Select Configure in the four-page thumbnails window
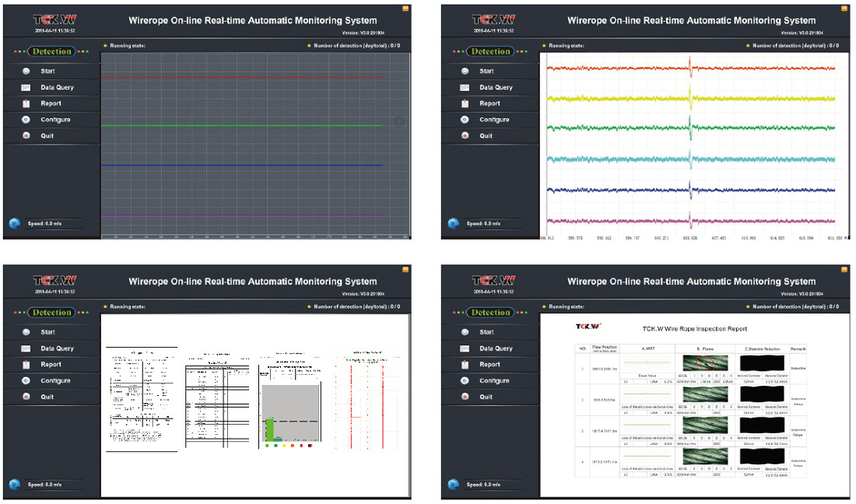Screen dimensions: 856x504 coord(55,381)
